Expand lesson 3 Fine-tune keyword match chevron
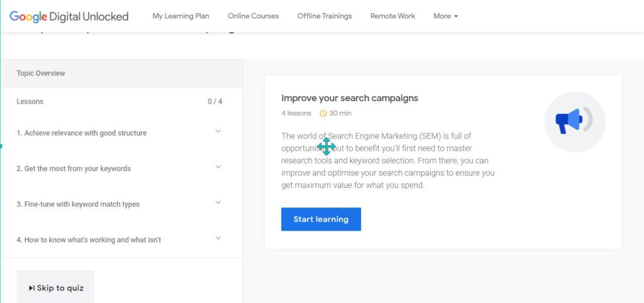 coord(218,202)
